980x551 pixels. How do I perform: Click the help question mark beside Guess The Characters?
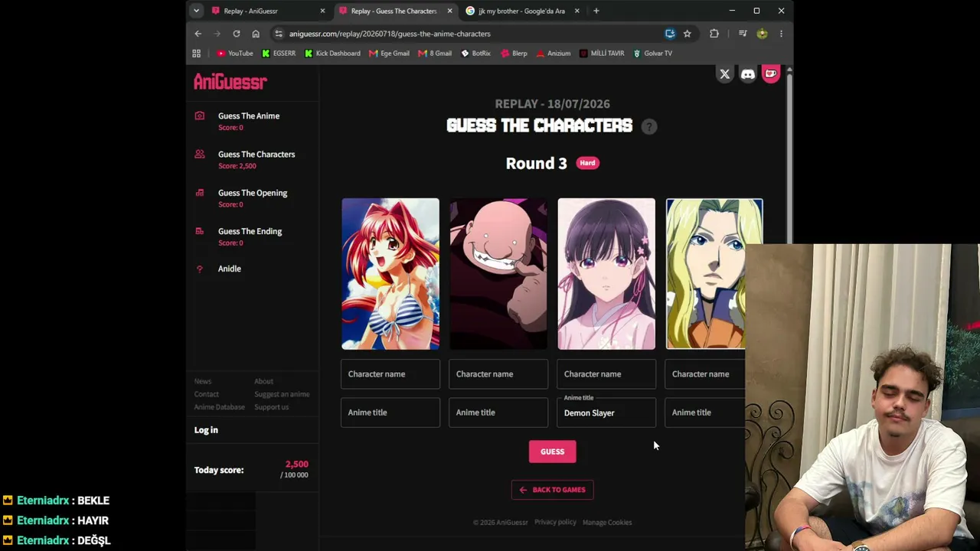pos(649,126)
